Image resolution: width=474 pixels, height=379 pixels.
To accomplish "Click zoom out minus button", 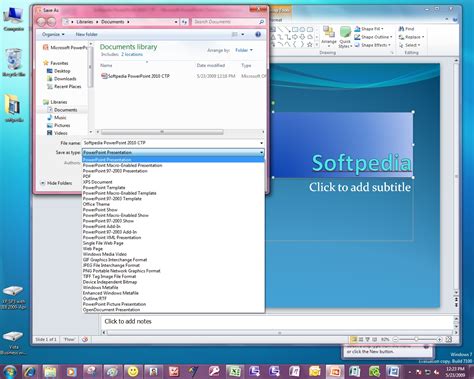I will pos(395,339).
